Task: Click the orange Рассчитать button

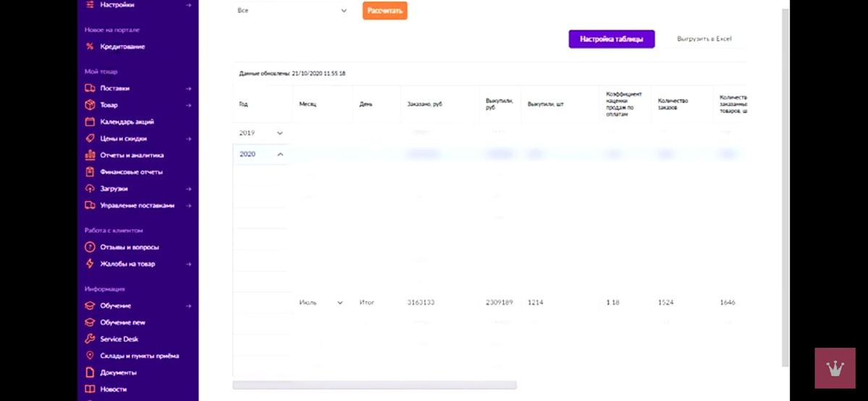Action: [x=385, y=10]
